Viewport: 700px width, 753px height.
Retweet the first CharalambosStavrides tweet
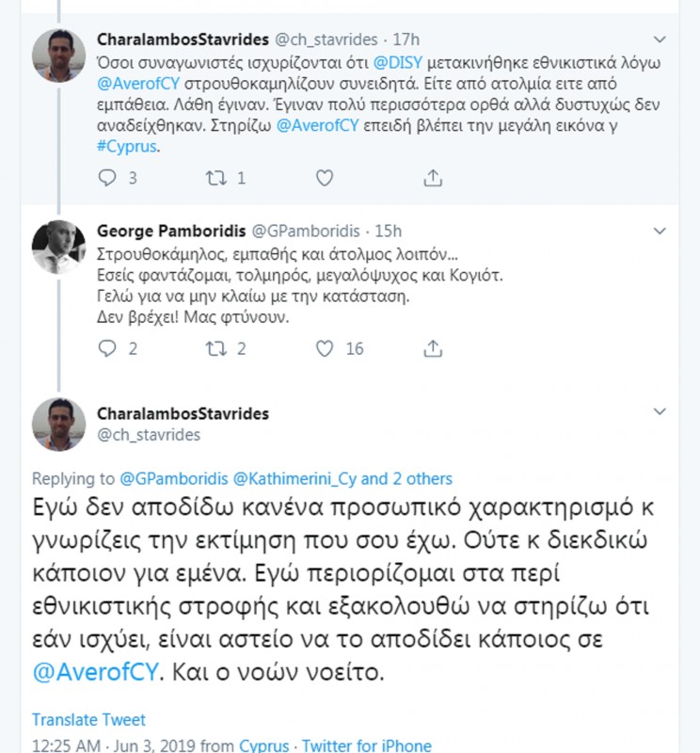pyautogui.click(x=215, y=177)
